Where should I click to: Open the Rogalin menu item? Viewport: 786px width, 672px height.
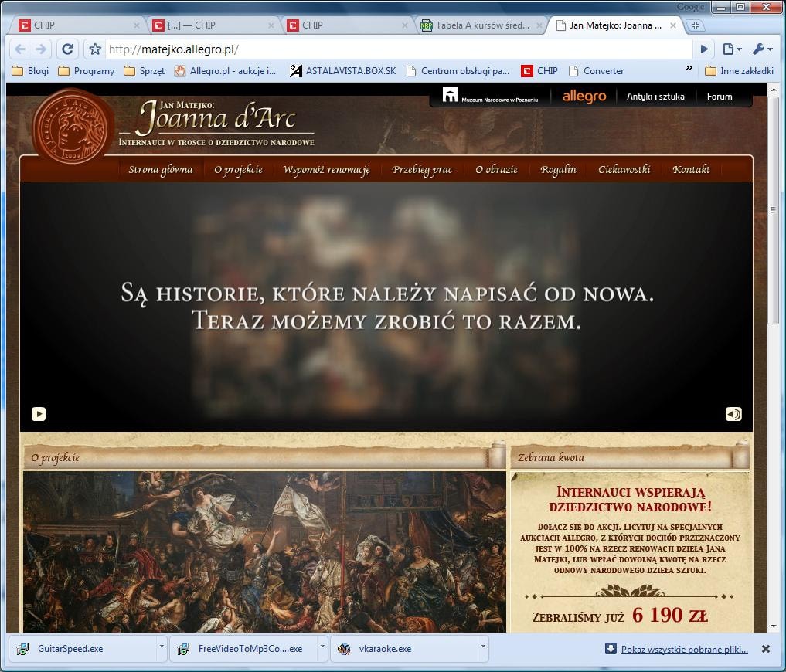pos(558,169)
